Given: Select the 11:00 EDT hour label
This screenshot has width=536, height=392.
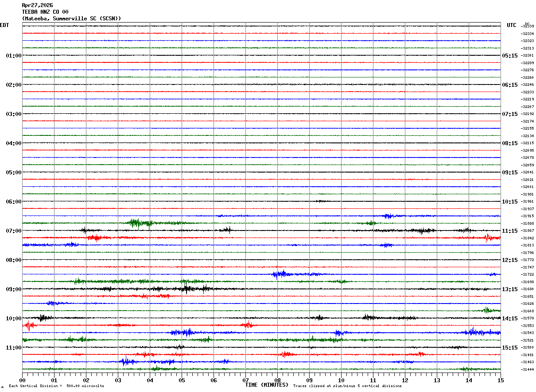Looking at the screenshot, I should pos(14,348).
